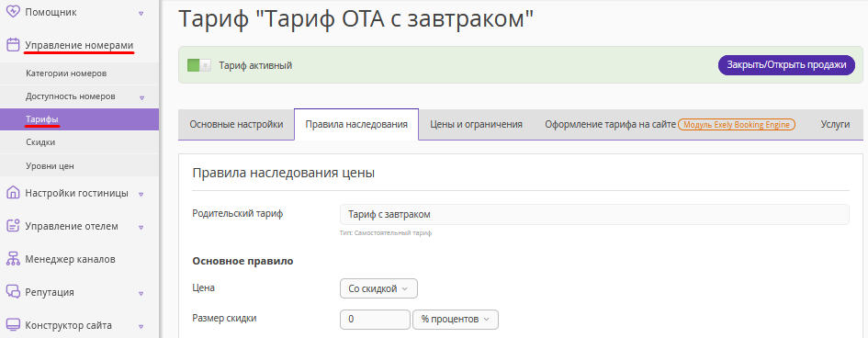Select Тарифы in the sidebar
Image resolution: width=868 pixels, height=338 pixels.
tap(79, 119)
